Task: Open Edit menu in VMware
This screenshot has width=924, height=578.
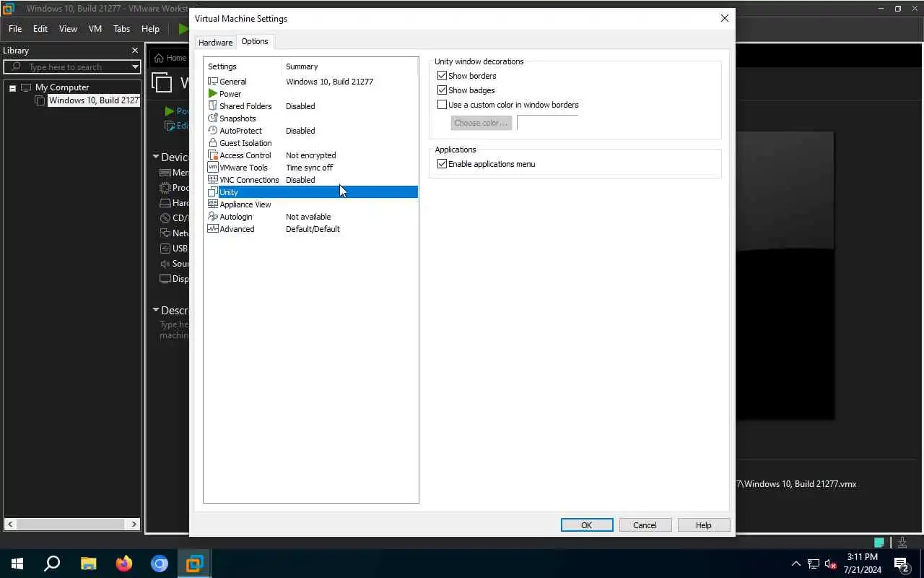Action: (x=40, y=29)
